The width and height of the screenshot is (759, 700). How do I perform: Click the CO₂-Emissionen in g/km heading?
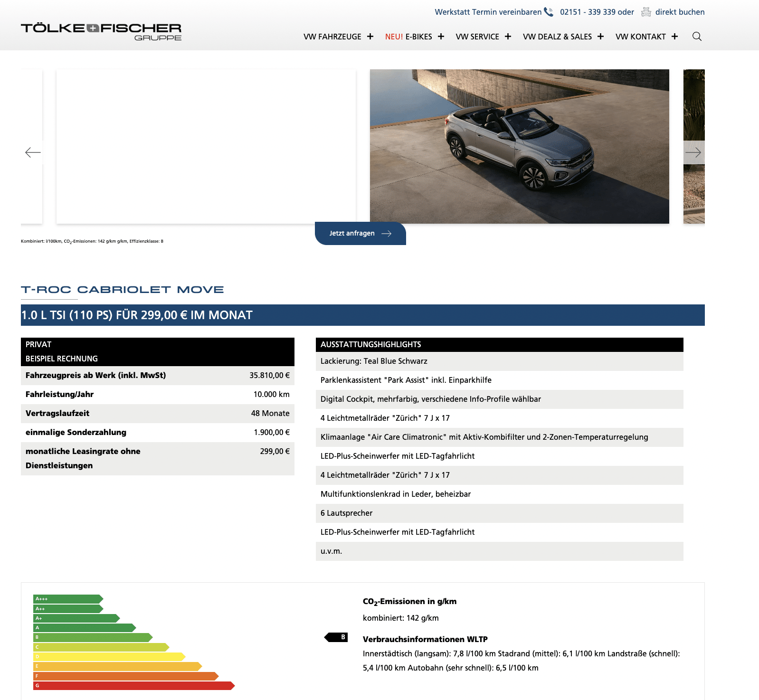point(409,602)
